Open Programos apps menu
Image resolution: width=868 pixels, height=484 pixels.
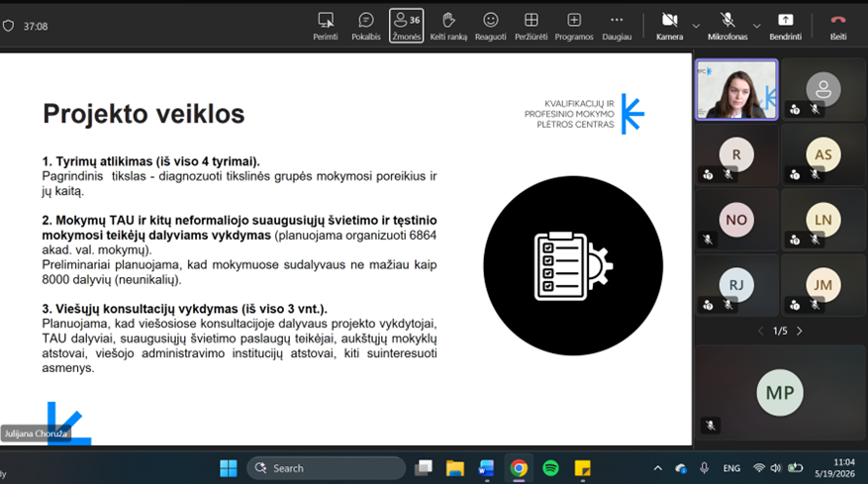tap(574, 26)
